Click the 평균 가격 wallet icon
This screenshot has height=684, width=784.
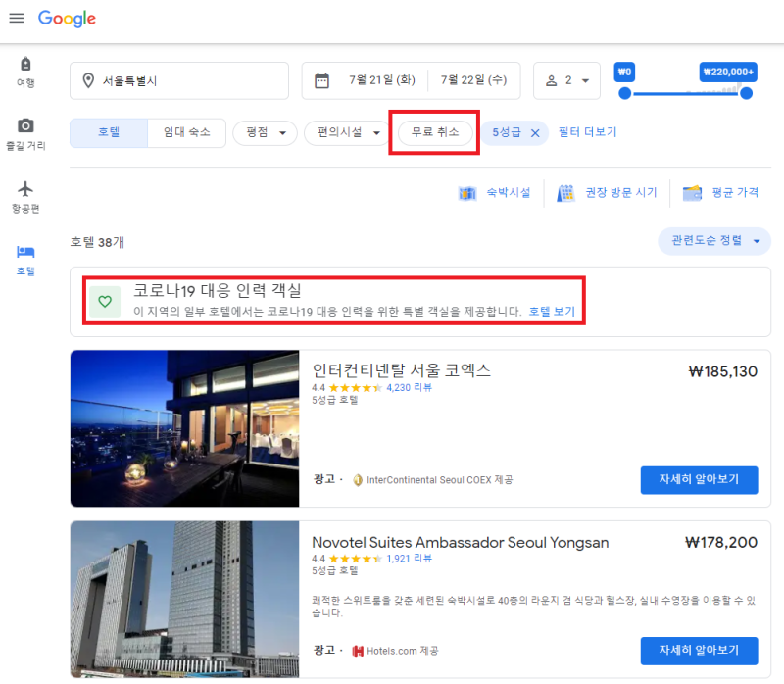coord(693,193)
